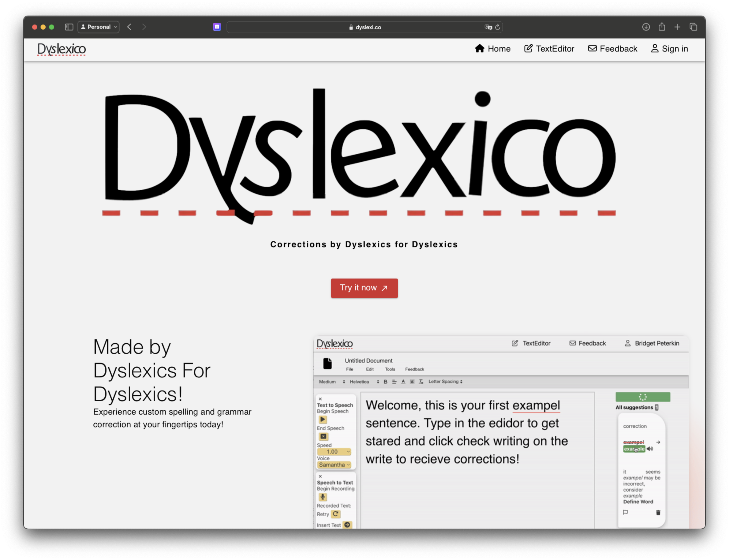Click the "Experience custom spelling and grammar" paragraph
Image resolution: width=729 pixels, height=560 pixels.
coord(172,418)
